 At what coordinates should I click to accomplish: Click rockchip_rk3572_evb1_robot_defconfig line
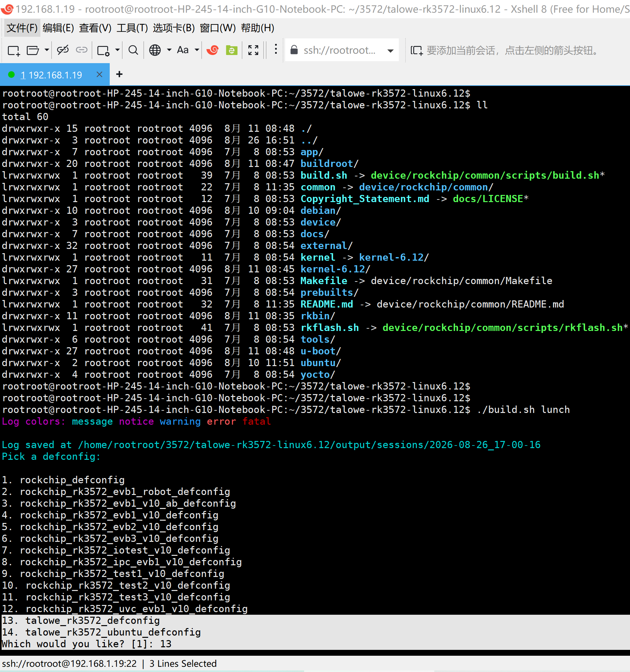(x=116, y=491)
